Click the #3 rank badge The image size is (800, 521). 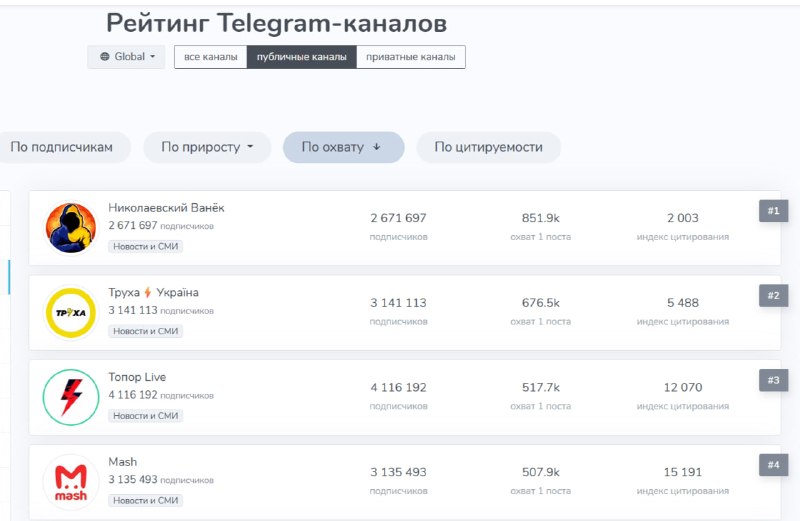pos(773,380)
